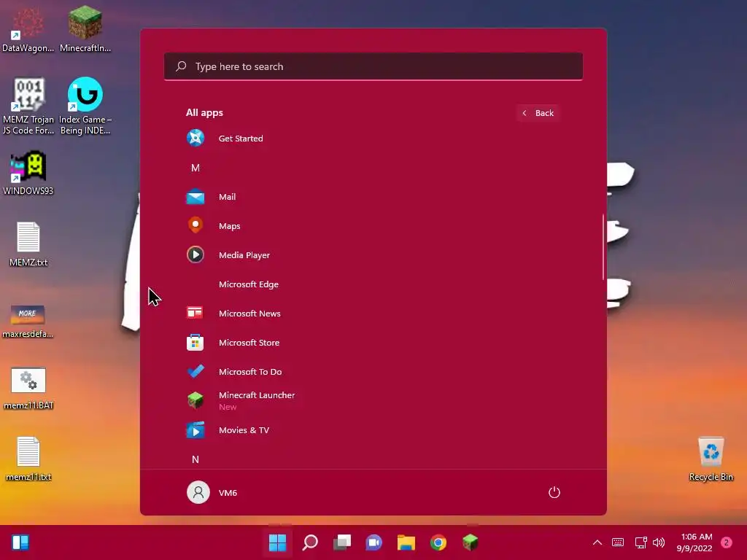Open File Explorer from the taskbar
The height and width of the screenshot is (560, 747).
(406, 542)
